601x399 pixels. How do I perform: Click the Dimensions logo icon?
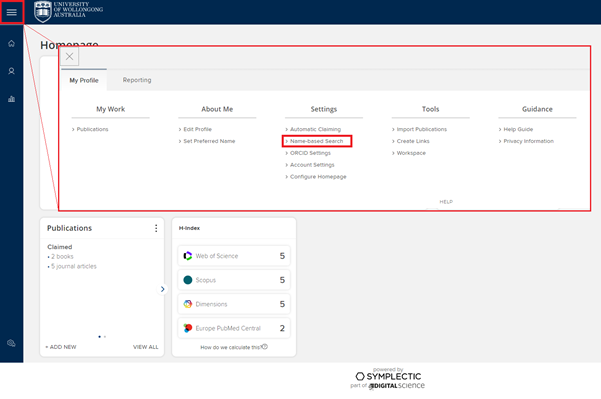click(188, 304)
